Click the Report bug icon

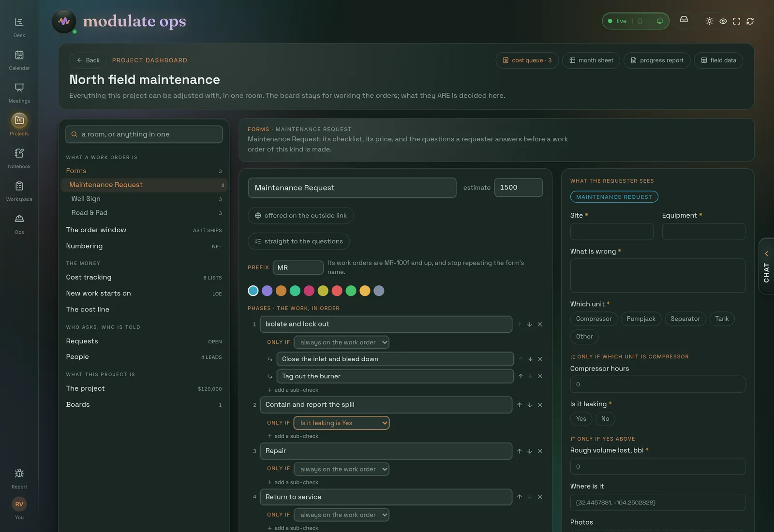(19, 478)
